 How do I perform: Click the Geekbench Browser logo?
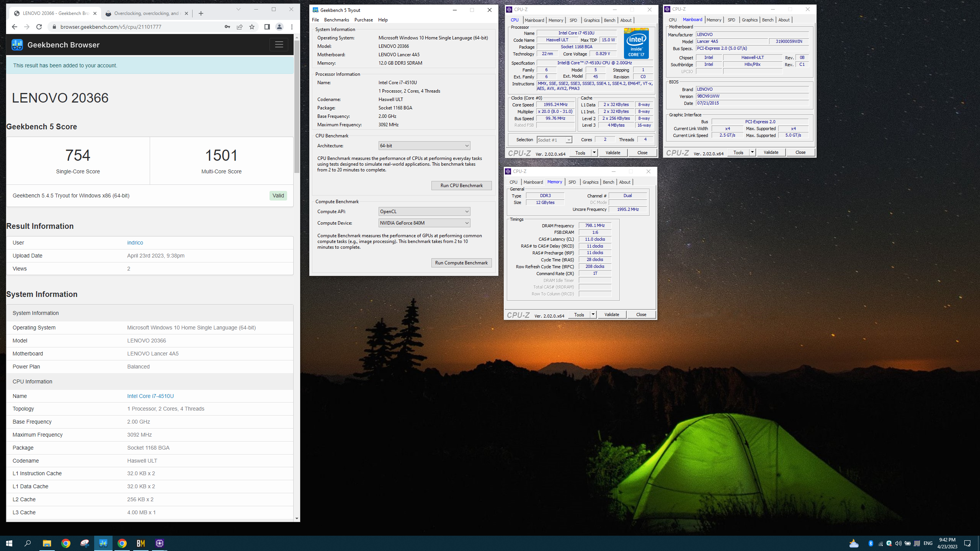[x=17, y=45]
